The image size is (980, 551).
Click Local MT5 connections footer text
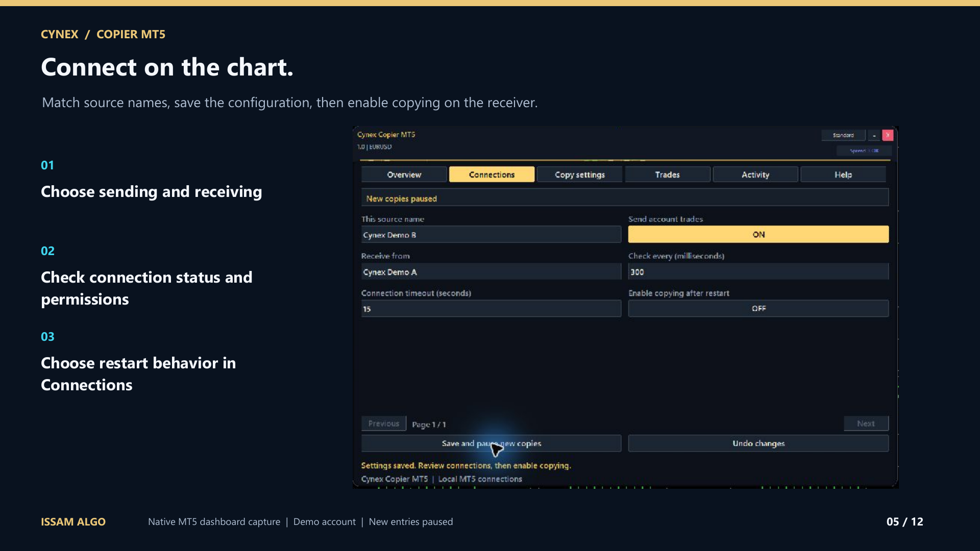click(x=480, y=479)
